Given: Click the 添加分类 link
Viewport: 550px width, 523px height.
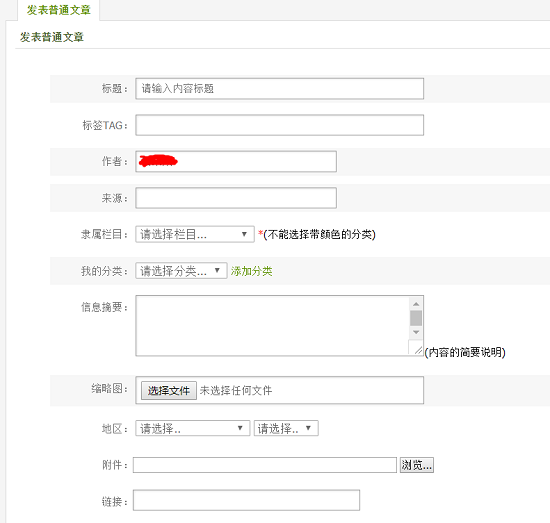Looking at the screenshot, I should pyautogui.click(x=251, y=271).
